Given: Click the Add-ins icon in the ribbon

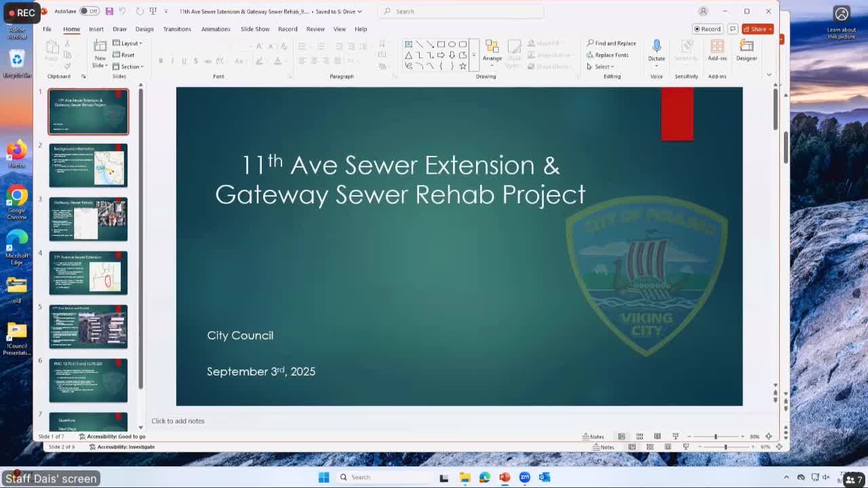Looking at the screenshot, I should pos(717,49).
